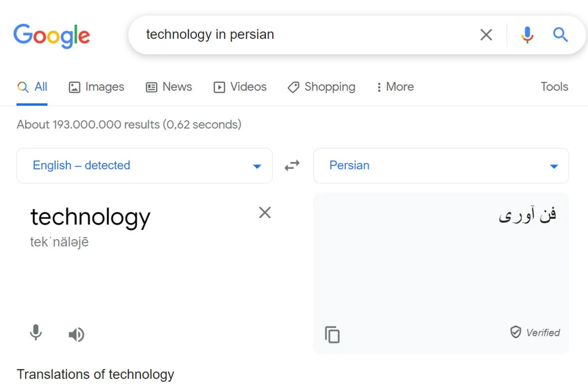Open the Videos results tab

(240, 87)
